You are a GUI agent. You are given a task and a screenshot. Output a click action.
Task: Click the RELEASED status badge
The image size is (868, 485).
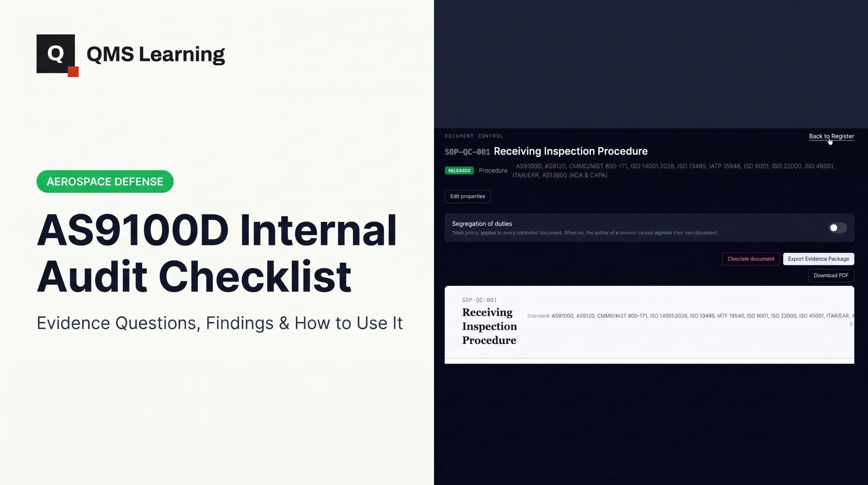tap(459, 171)
